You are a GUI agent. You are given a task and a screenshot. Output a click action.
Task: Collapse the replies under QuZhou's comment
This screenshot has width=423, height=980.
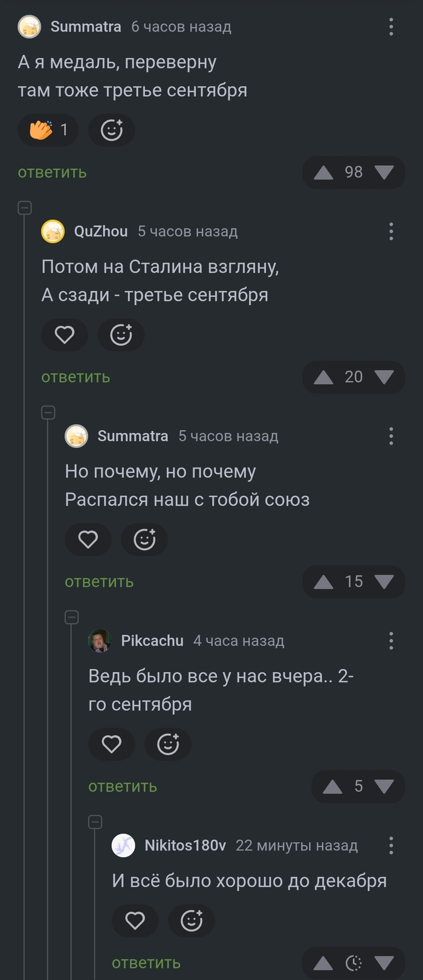click(48, 413)
